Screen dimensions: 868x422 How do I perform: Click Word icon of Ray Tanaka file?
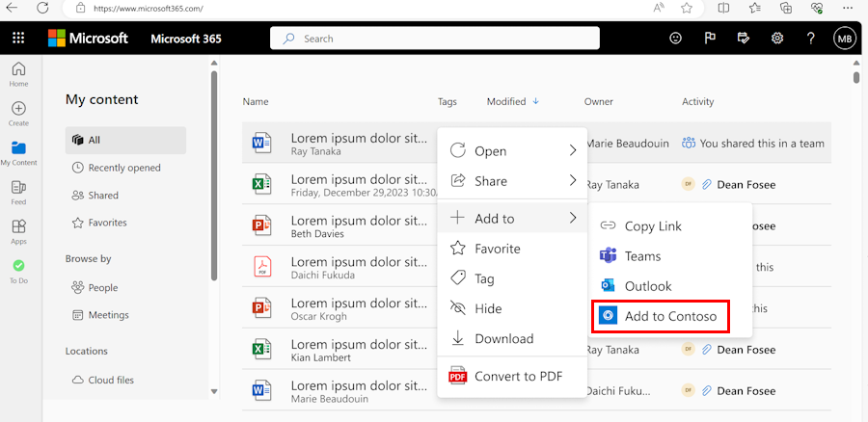pos(260,144)
